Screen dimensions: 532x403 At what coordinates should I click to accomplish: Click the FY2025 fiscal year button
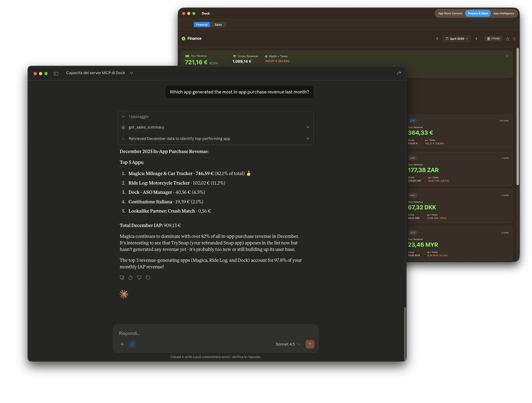point(493,39)
